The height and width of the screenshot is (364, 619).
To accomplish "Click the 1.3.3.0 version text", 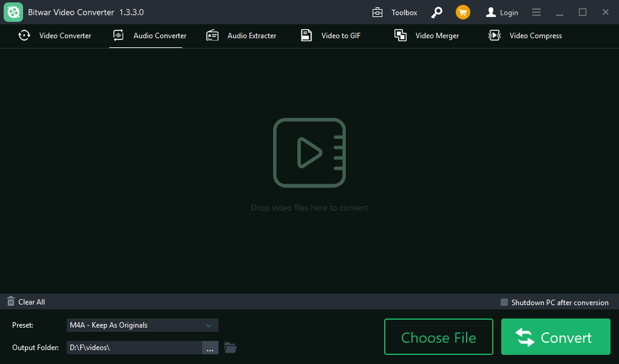I will (x=132, y=12).
